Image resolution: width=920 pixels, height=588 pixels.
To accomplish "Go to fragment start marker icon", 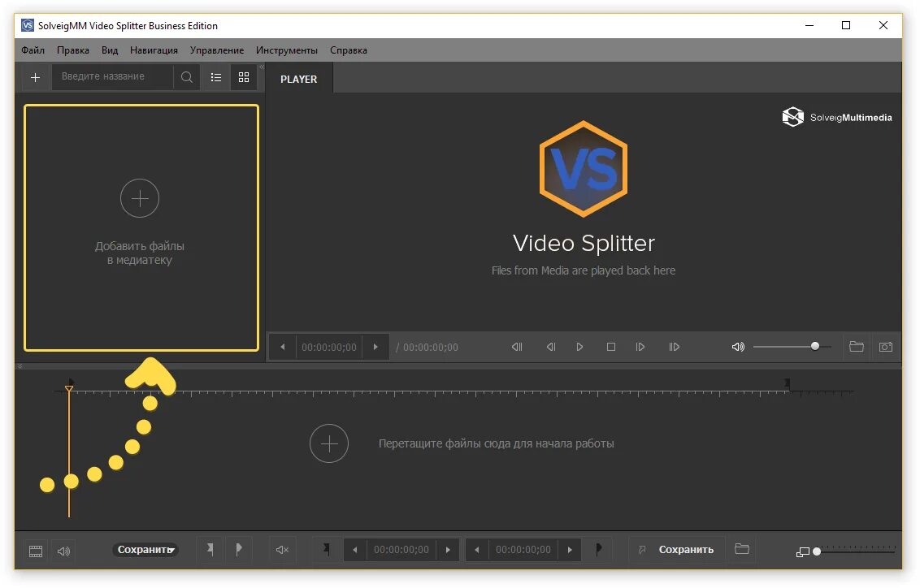I will [326, 549].
